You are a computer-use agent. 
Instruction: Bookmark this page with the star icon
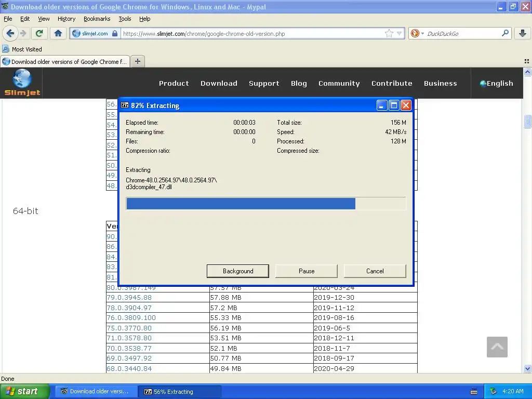[x=389, y=33]
